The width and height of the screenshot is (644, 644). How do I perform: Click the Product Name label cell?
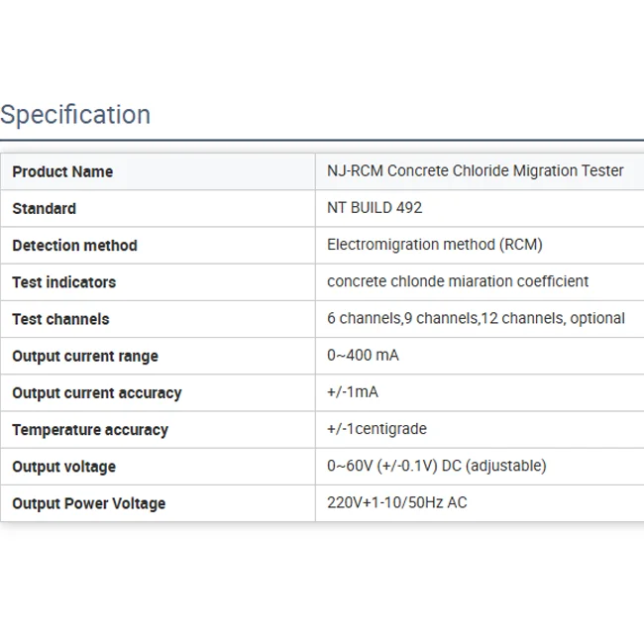(62, 171)
